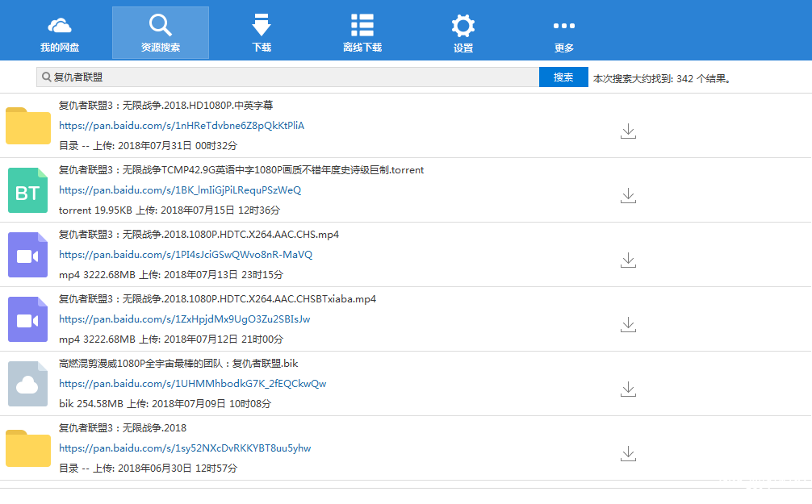Click the magnifier icon inside search box

pyautogui.click(x=47, y=77)
